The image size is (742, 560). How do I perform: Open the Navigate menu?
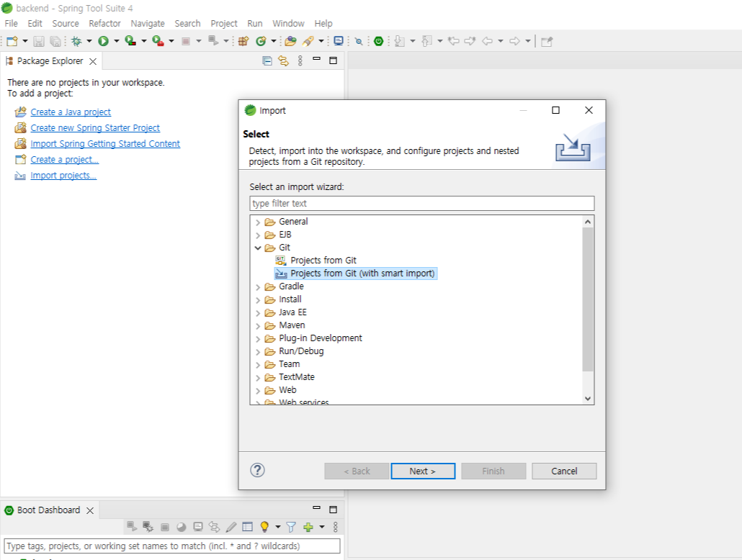coord(148,23)
